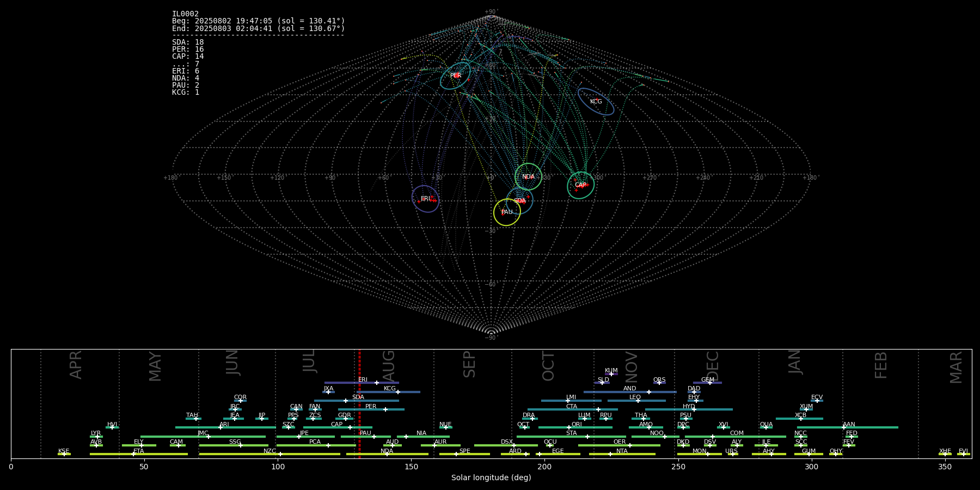Click the red dashed current-date line in the timeline
Image resolution: width=980 pixels, height=490 pixels.
point(359,403)
